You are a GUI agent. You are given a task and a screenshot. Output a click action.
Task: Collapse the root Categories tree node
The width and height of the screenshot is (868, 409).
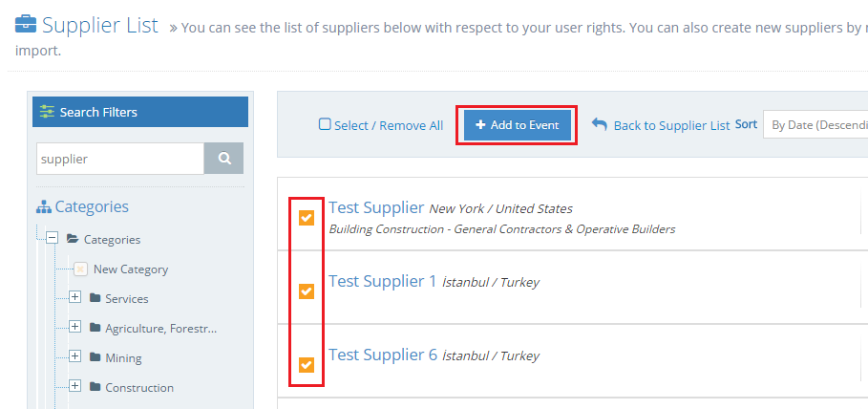point(52,238)
